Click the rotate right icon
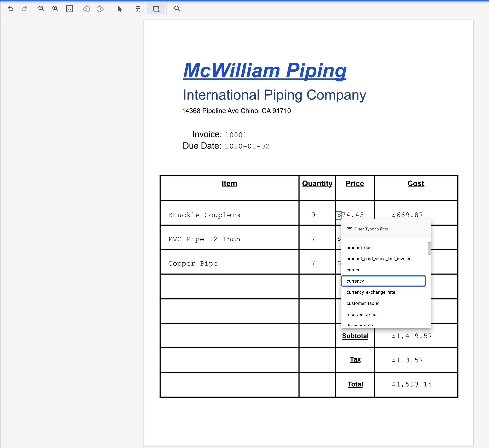Viewport: 489px width, 448px height. [100, 9]
